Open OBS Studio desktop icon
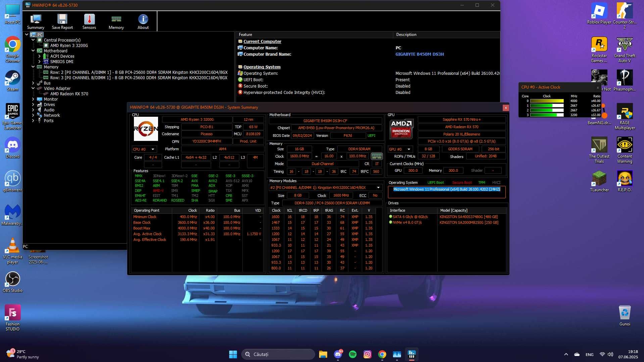 pyautogui.click(x=12, y=282)
